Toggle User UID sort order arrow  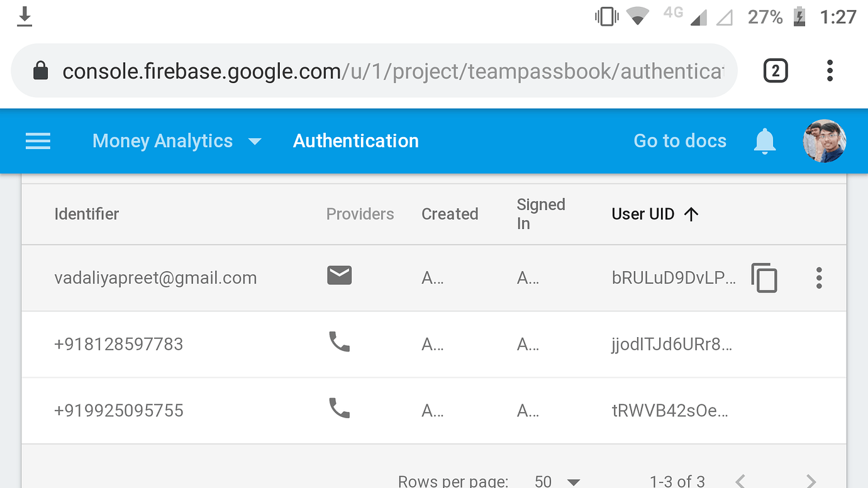pos(691,214)
